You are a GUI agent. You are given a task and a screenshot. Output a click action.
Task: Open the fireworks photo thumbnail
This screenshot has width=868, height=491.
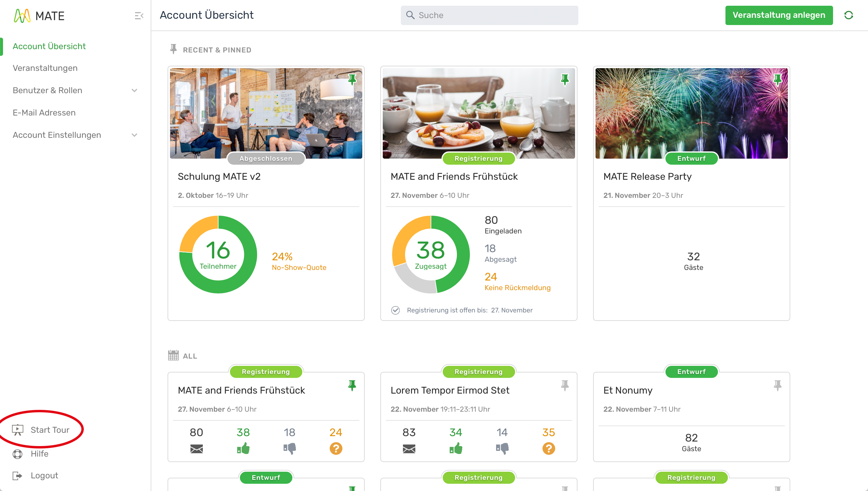coord(691,113)
